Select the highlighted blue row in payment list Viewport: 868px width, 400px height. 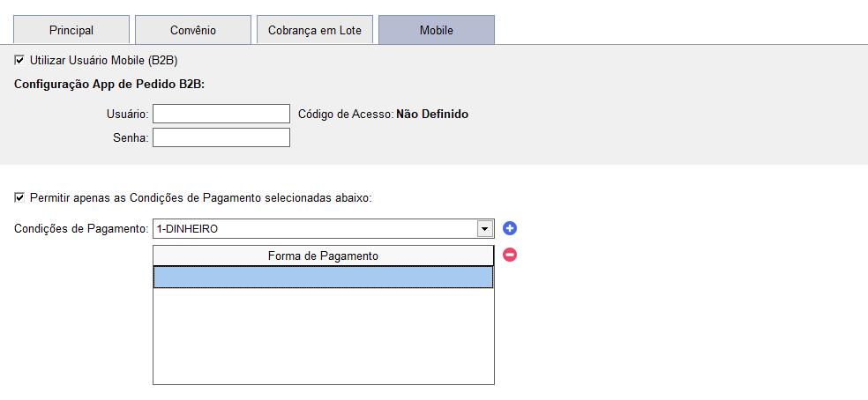click(323, 278)
